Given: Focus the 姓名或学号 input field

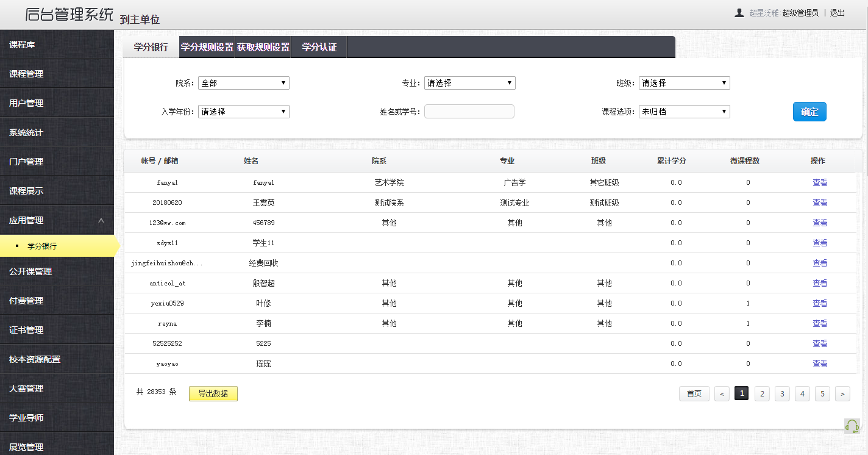Looking at the screenshot, I should tap(469, 112).
